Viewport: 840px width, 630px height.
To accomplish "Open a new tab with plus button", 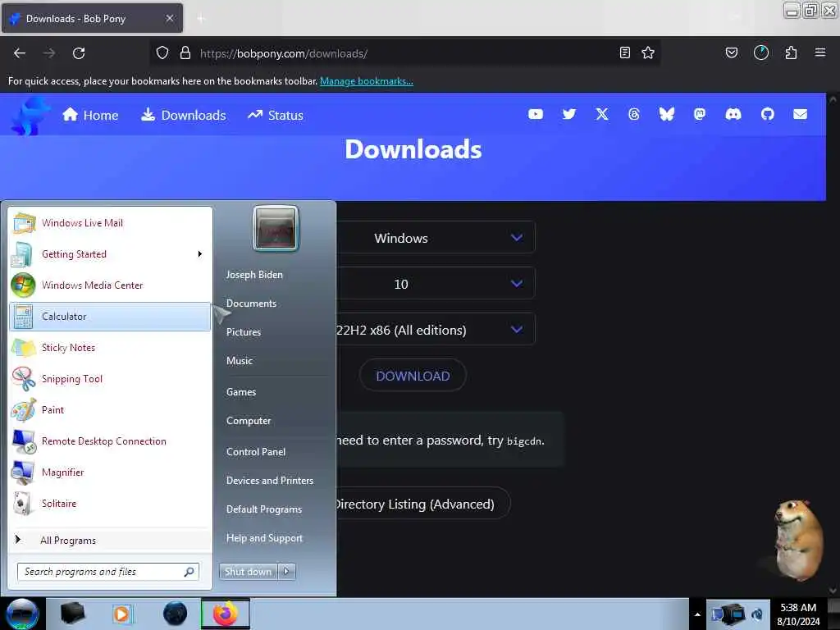I will (x=201, y=19).
